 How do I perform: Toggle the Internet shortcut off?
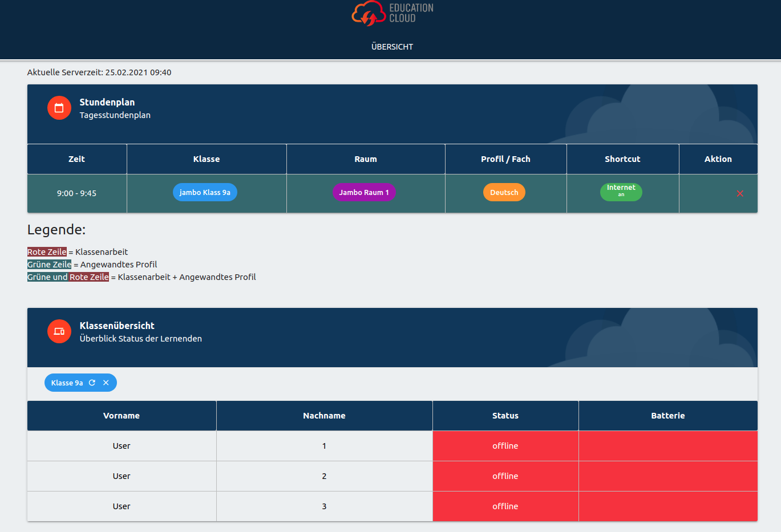621,192
